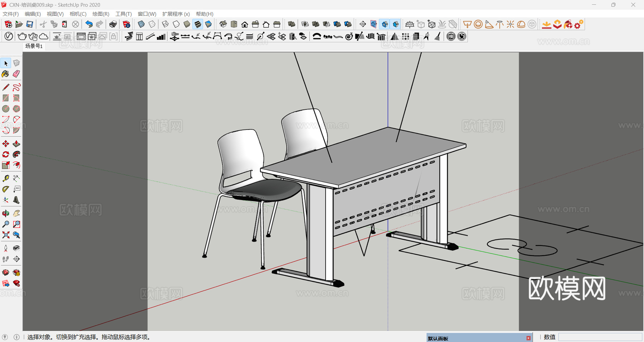
Task: Close the 默认面板 tray panel
Action: [528, 338]
